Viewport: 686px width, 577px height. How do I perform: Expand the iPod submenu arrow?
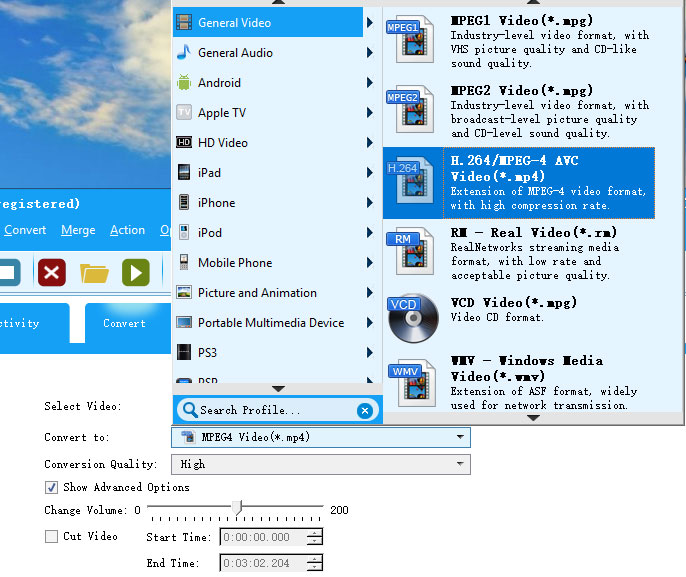click(x=370, y=232)
